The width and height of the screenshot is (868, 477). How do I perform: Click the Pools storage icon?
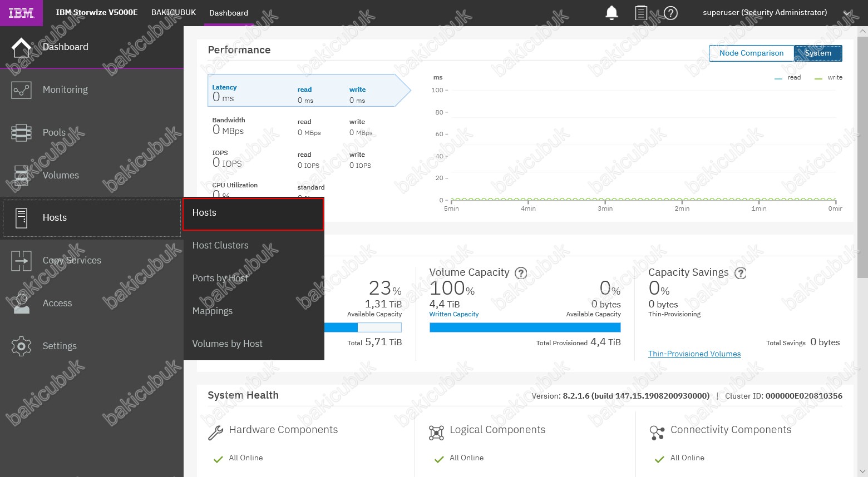coord(21,133)
